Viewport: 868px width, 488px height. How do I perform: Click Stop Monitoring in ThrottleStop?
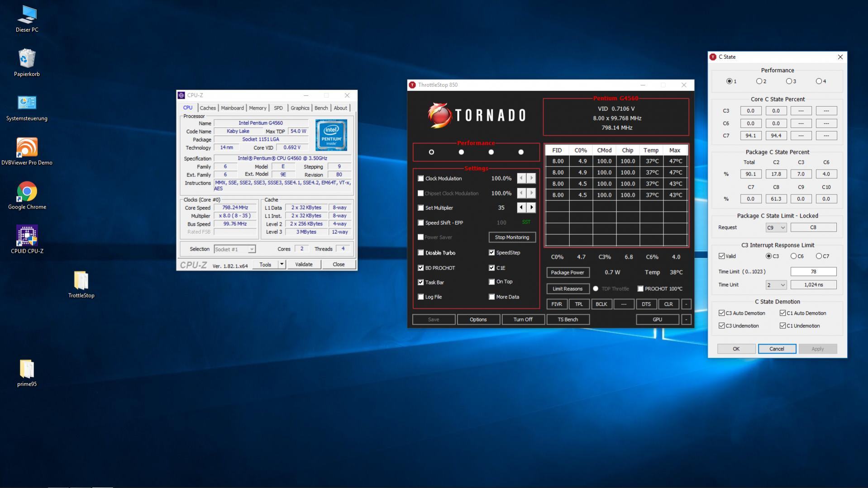pos(512,237)
